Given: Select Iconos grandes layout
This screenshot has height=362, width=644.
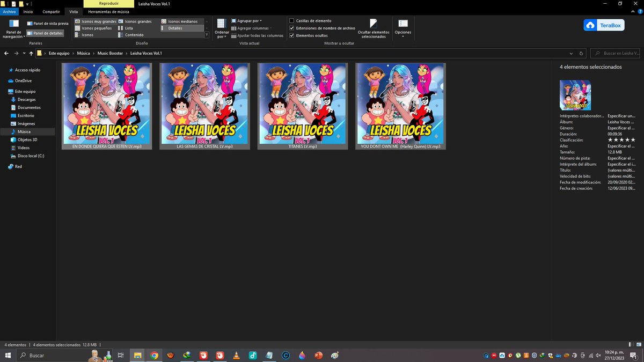Looking at the screenshot, I should click(x=135, y=21).
